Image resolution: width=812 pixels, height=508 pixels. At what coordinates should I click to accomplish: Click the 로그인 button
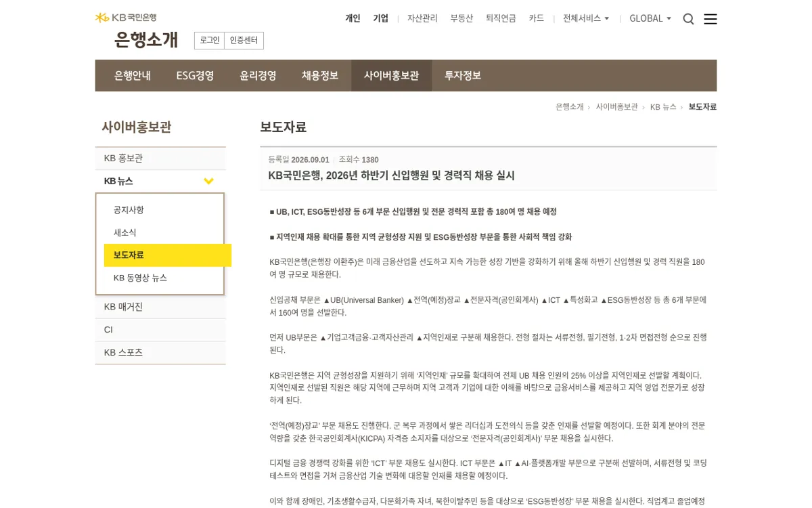(209, 41)
